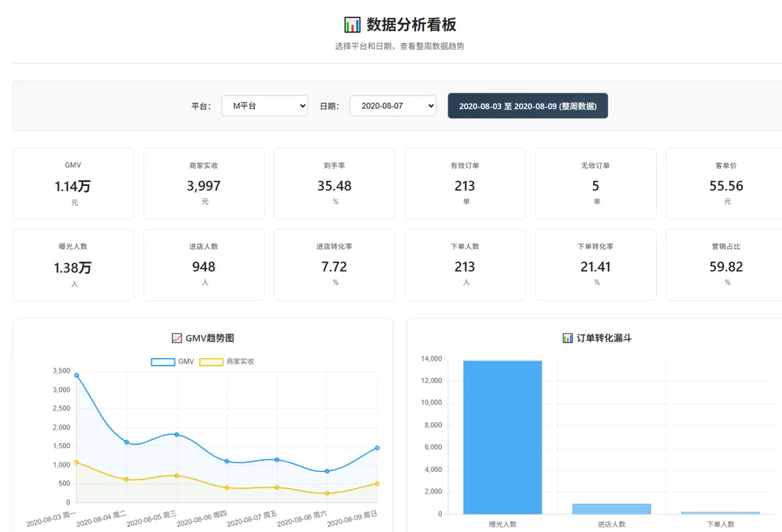Viewport: 782px width, 532px height.
Task: Click the 商家实收 data point for 2020-08-03
Action: tap(76, 463)
